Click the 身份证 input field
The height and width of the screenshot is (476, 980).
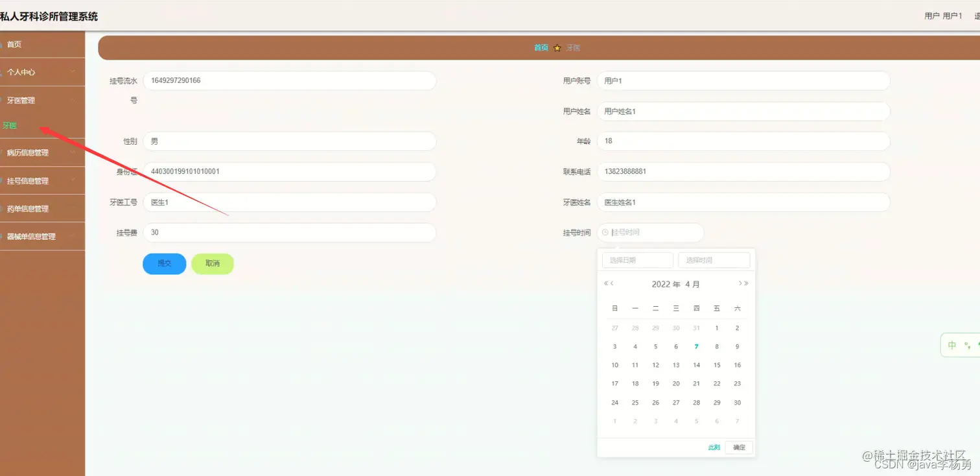click(290, 172)
